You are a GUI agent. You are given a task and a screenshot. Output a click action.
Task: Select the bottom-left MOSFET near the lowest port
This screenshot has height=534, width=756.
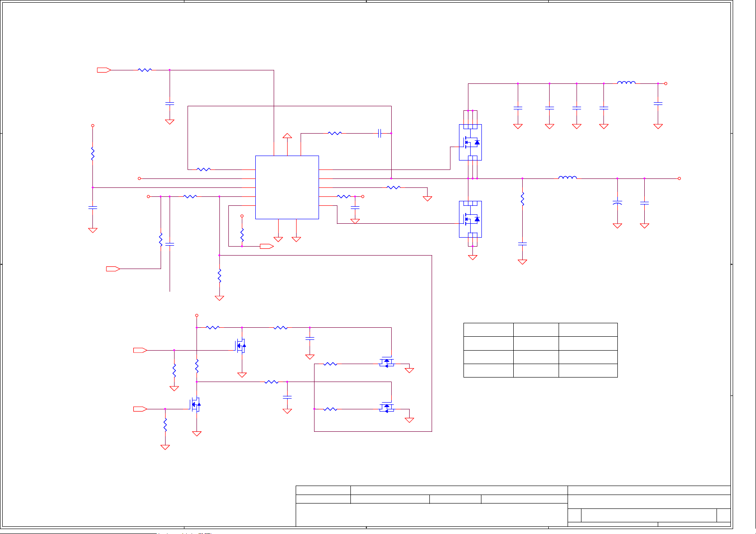pos(196,405)
